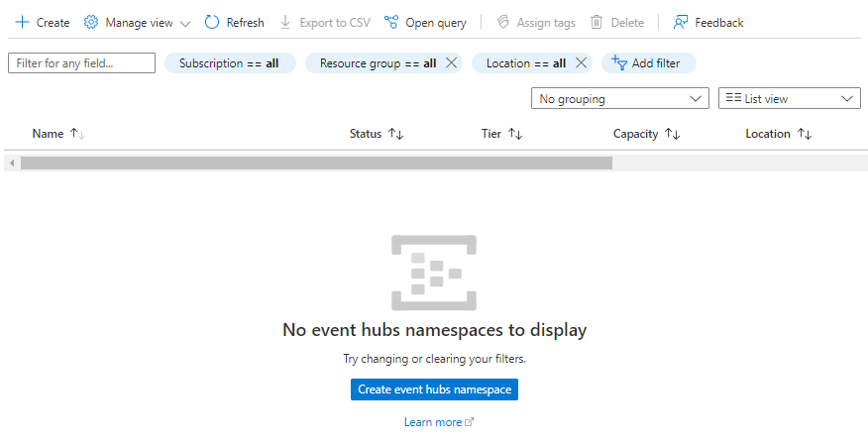Click the Open query icon
Viewport: 868px width, 445px height.
391,22
